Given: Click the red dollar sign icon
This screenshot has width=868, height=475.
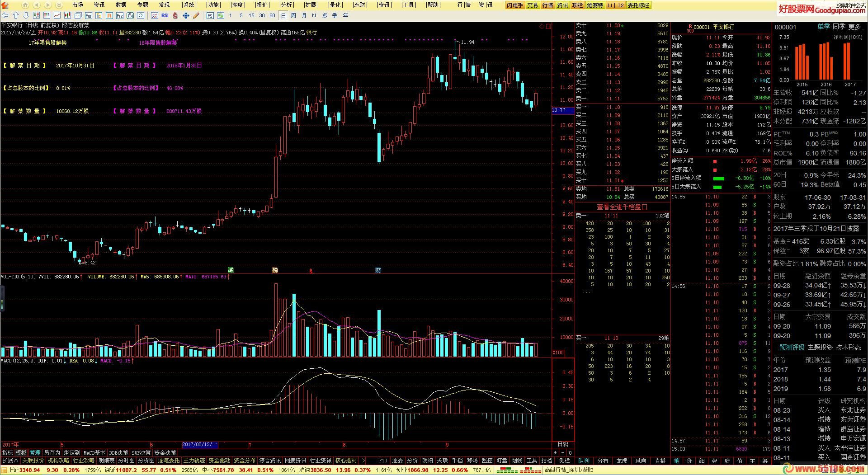Looking at the screenshot, I should point(175,15).
